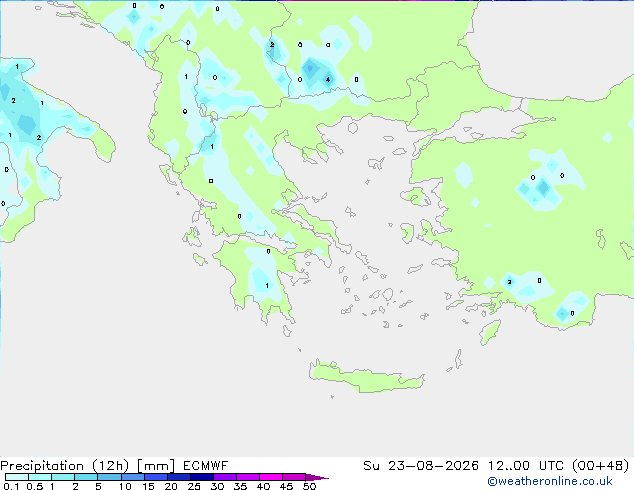Select the 1–2 mm legend color swatch
Screen dimensions: 634x490
pyautogui.click(x=63, y=477)
